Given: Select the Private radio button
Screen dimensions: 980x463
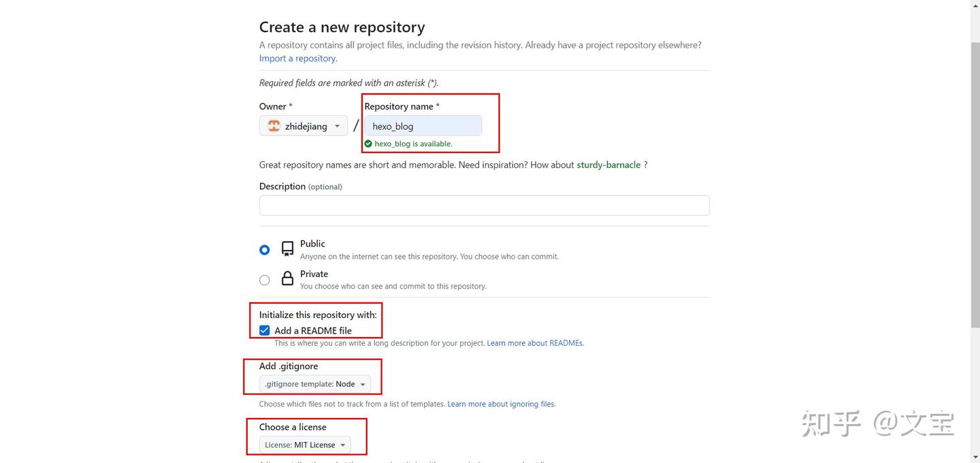Looking at the screenshot, I should (x=265, y=280).
